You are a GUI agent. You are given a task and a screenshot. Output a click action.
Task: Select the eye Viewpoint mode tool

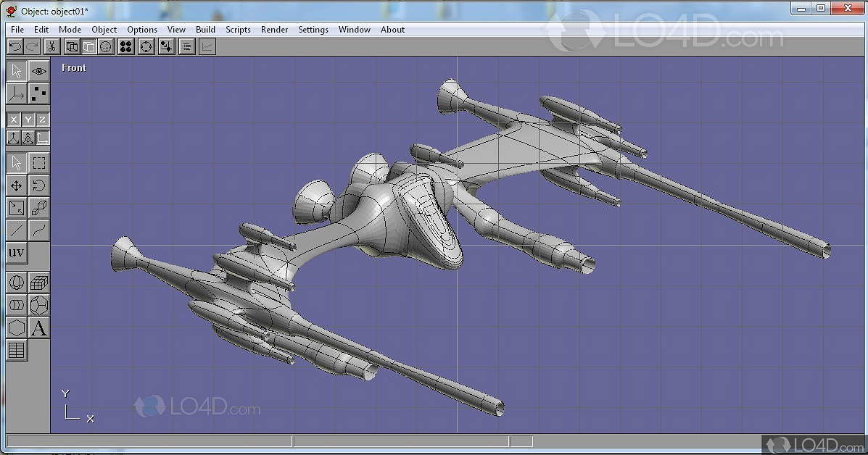tap(38, 71)
